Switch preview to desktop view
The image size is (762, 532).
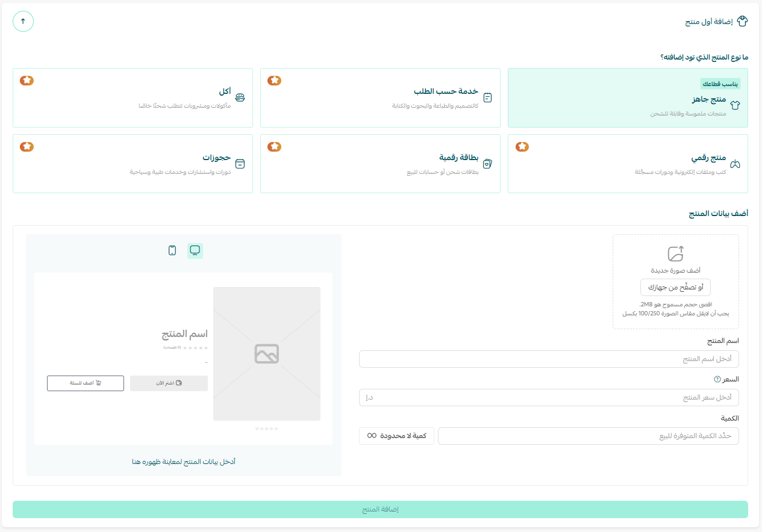(x=195, y=250)
